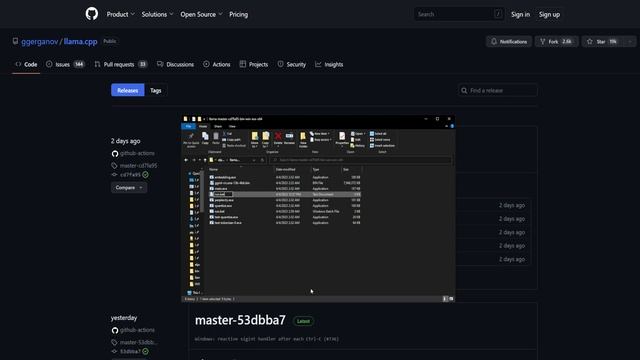This screenshot has height=360, width=640.
Task: Open the Easy access dropdown in Explorer
Action: tap(320, 140)
